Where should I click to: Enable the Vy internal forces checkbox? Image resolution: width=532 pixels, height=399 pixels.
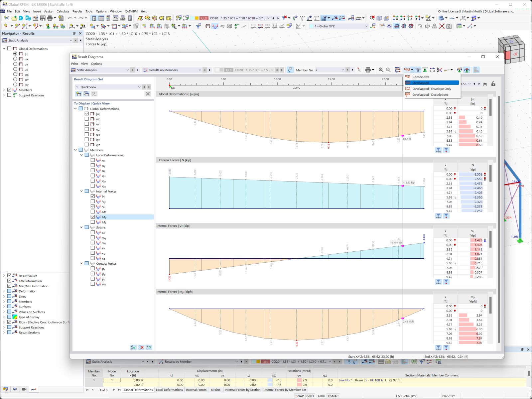point(93,201)
